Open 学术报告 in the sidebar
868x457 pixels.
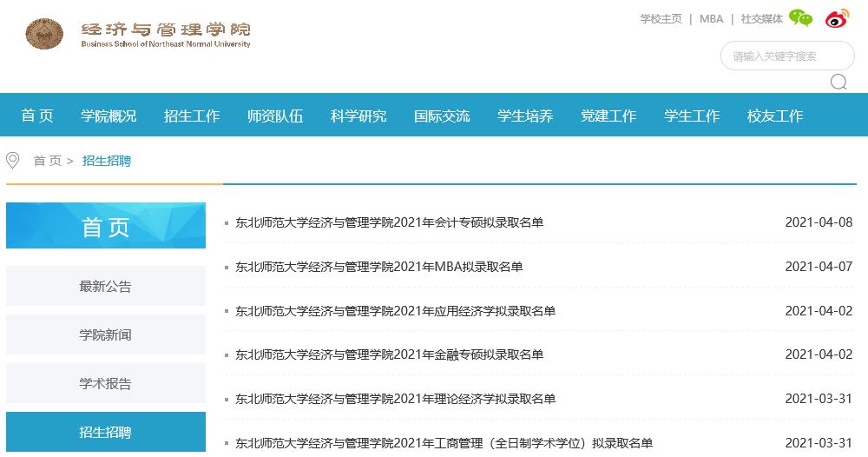[106, 383]
